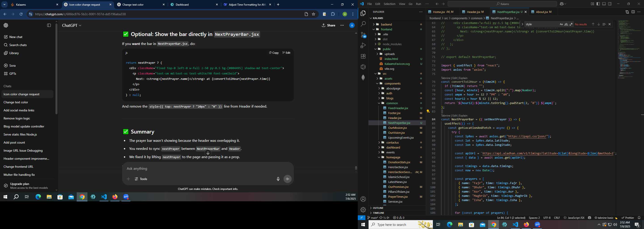Open the 'Change text color' chat
This screenshot has width=644, height=229.
(x=16, y=102)
